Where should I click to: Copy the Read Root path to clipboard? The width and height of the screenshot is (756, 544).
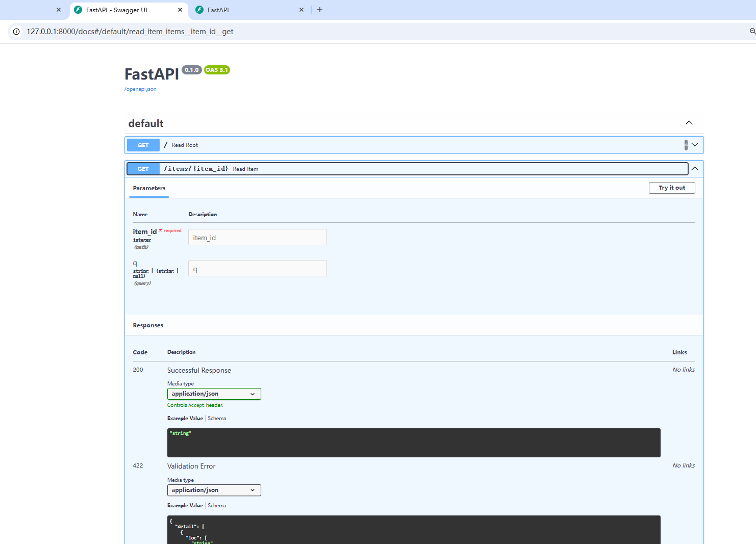[686, 145]
